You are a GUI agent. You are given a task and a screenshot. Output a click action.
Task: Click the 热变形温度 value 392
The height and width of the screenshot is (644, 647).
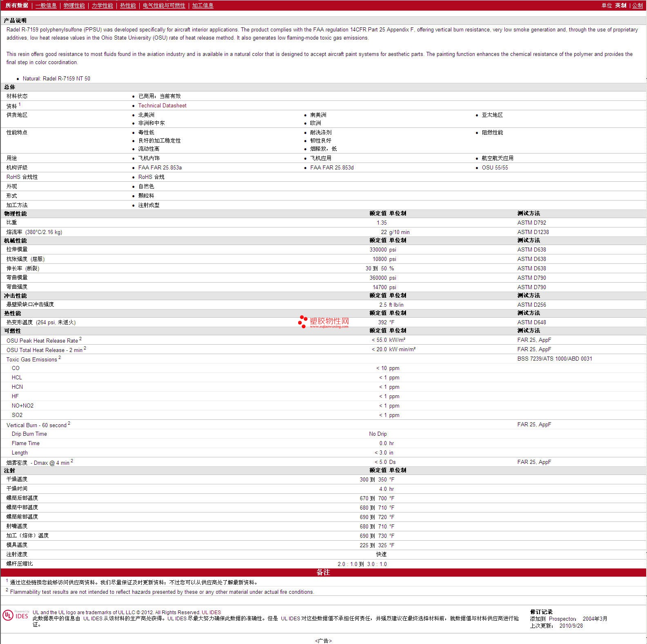click(x=382, y=322)
